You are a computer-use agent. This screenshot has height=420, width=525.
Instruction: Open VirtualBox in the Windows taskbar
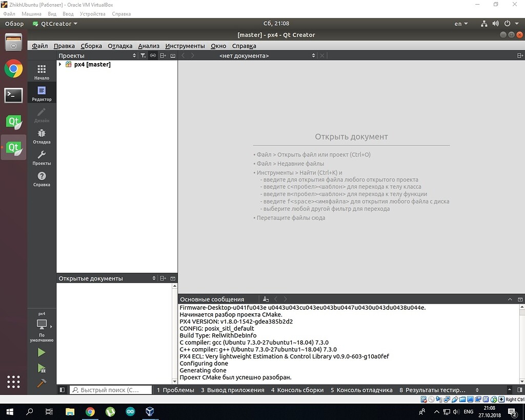coord(150,412)
